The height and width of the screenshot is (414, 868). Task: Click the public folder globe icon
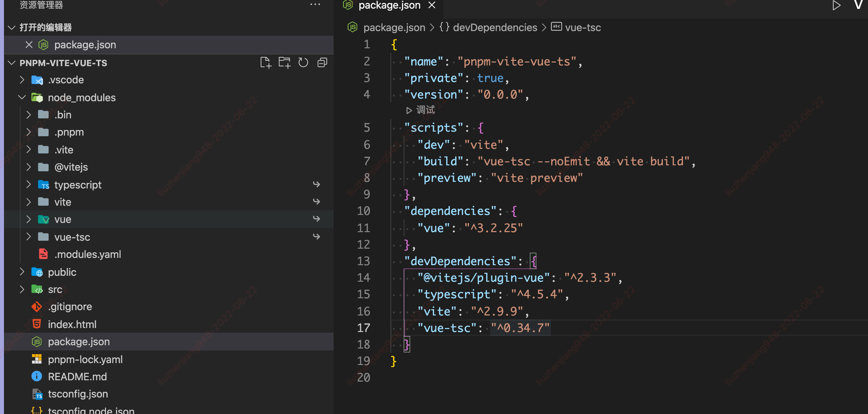[x=37, y=272]
